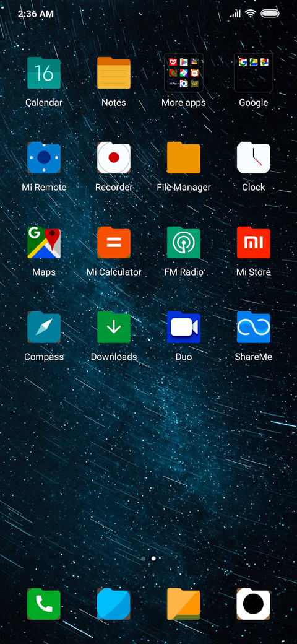This screenshot has width=297, height=644.
Task: Launch the Compass app
Action: point(44,328)
